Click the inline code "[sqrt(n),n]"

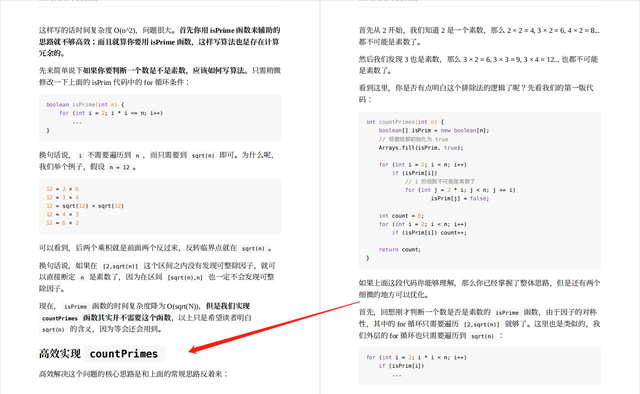tap(185, 278)
